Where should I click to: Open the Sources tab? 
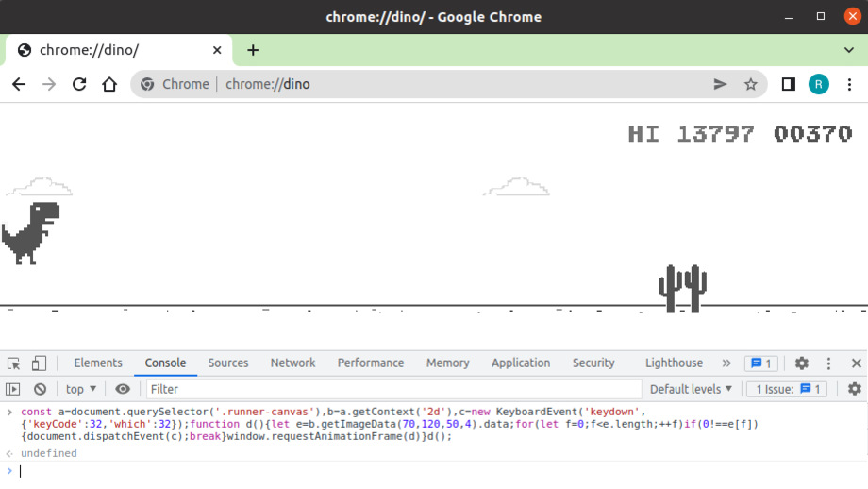tap(228, 363)
